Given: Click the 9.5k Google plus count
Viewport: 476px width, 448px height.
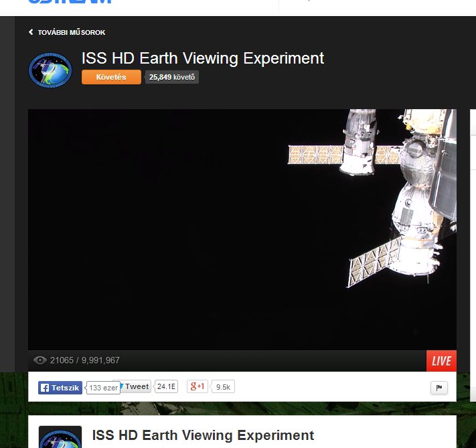Looking at the screenshot, I should pyautogui.click(x=223, y=386).
